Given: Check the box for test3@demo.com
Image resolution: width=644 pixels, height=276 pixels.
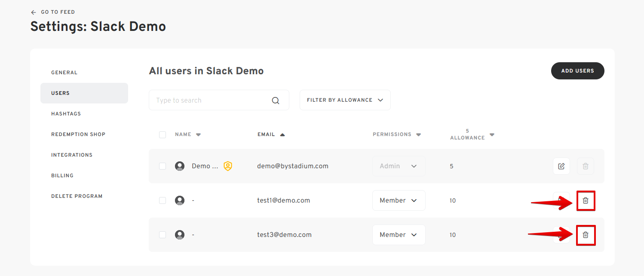Looking at the screenshot, I should (163, 235).
